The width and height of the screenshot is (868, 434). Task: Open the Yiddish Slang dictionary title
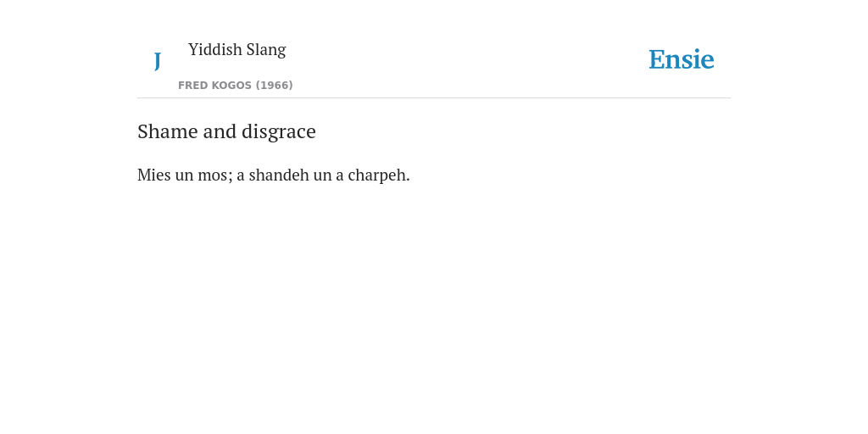[x=237, y=50]
